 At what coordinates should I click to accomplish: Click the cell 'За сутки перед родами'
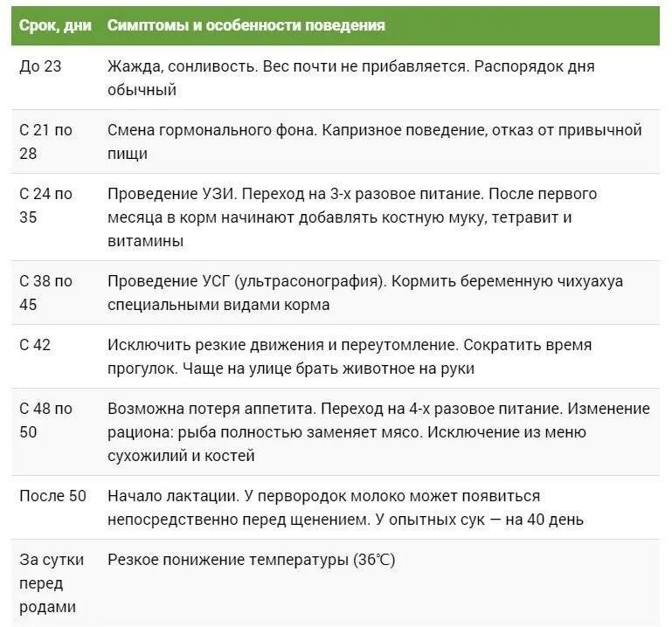click(x=52, y=582)
